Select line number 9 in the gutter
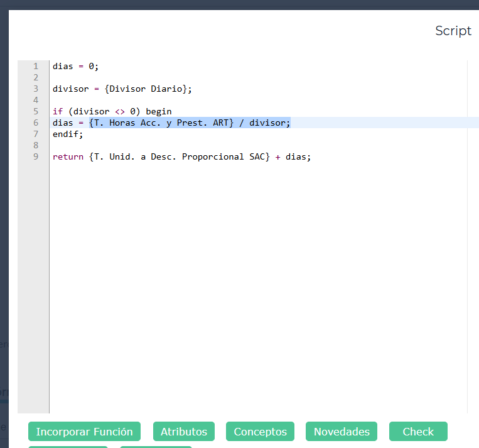479x448 pixels. click(x=36, y=156)
